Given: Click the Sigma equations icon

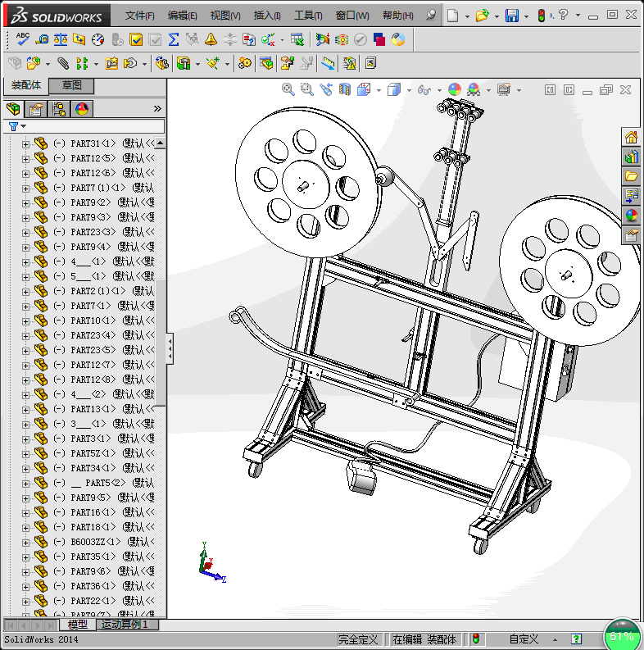Looking at the screenshot, I should coord(174,39).
